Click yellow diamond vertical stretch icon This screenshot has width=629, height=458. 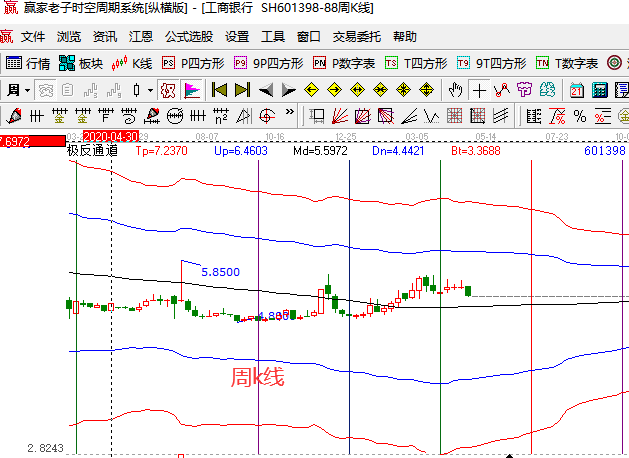pos(426,90)
